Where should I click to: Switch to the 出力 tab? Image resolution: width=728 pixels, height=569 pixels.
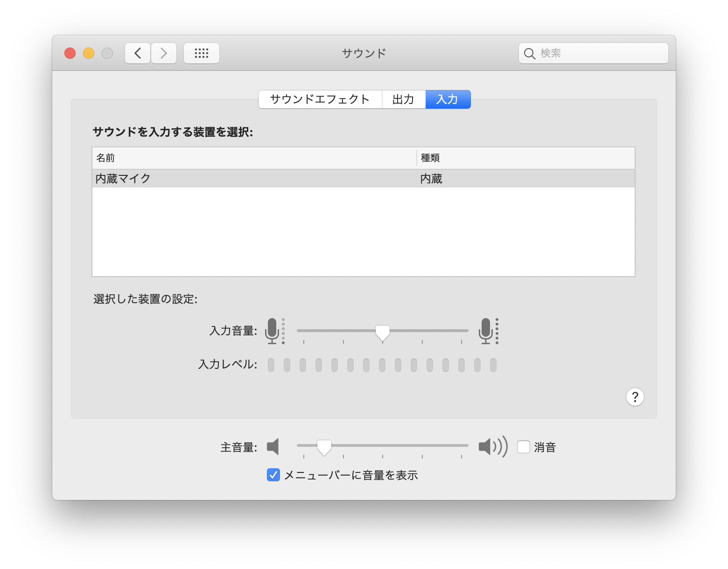click(x=403, y=99)
